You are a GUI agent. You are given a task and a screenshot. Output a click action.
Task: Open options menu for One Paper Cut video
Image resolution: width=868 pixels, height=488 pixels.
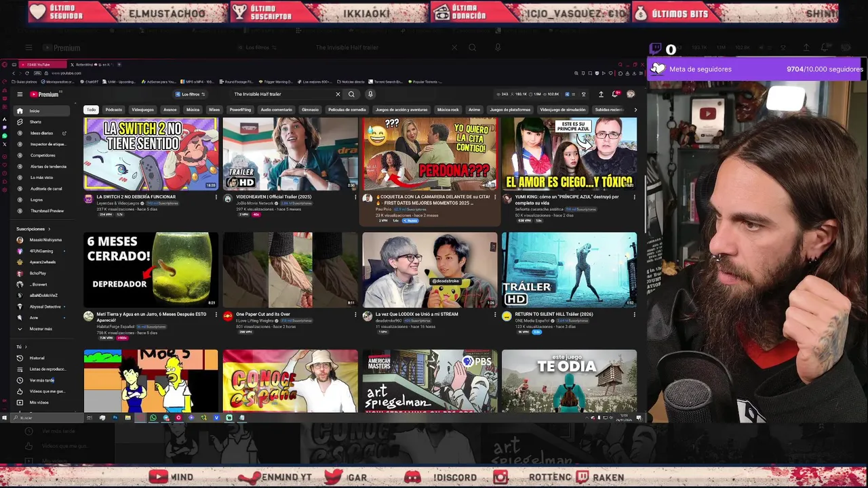[x=355, y=314]
